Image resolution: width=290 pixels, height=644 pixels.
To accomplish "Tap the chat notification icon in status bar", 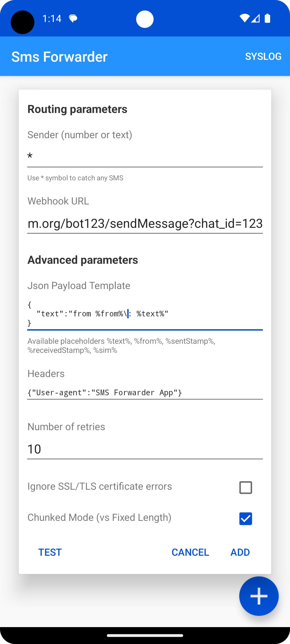I will coord(73,19).
